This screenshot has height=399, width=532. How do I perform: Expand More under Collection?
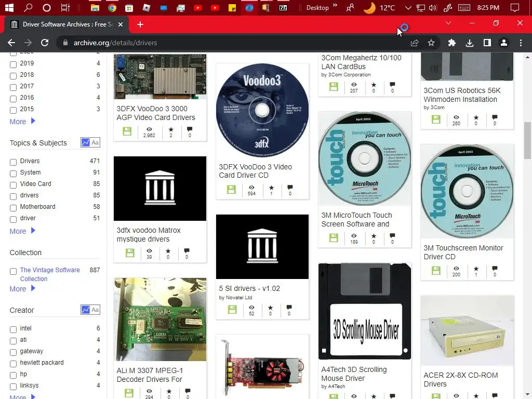pos(22,289)
